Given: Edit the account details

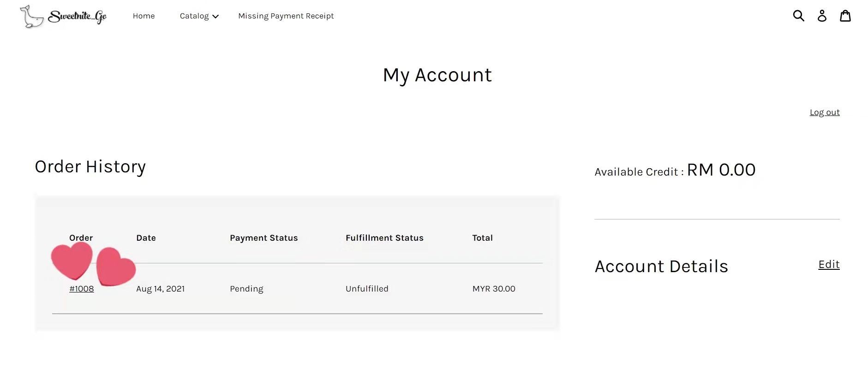Looking at the screenshot, I should pos(828,264).
